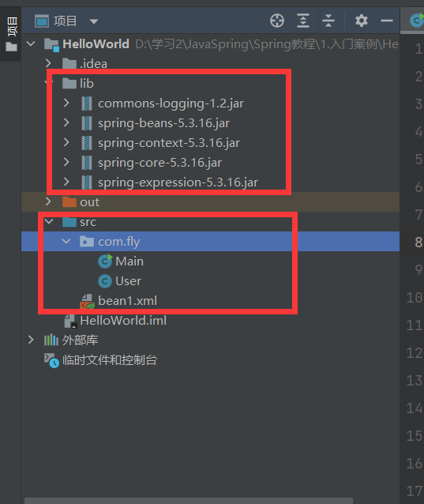The width and height of the screenshot is (424, 504).
Task: Click the horizontal scrollbar at panel bottom
Action: 189,501
